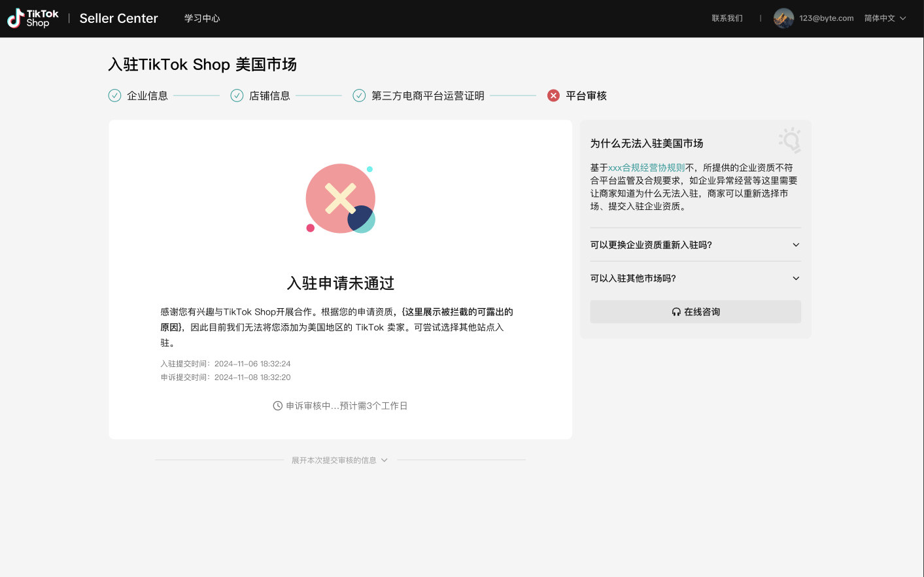Click the 申诉审核中…预计需3个工作日 status text
Screen dimensions: 924x577
pos(347,406)
